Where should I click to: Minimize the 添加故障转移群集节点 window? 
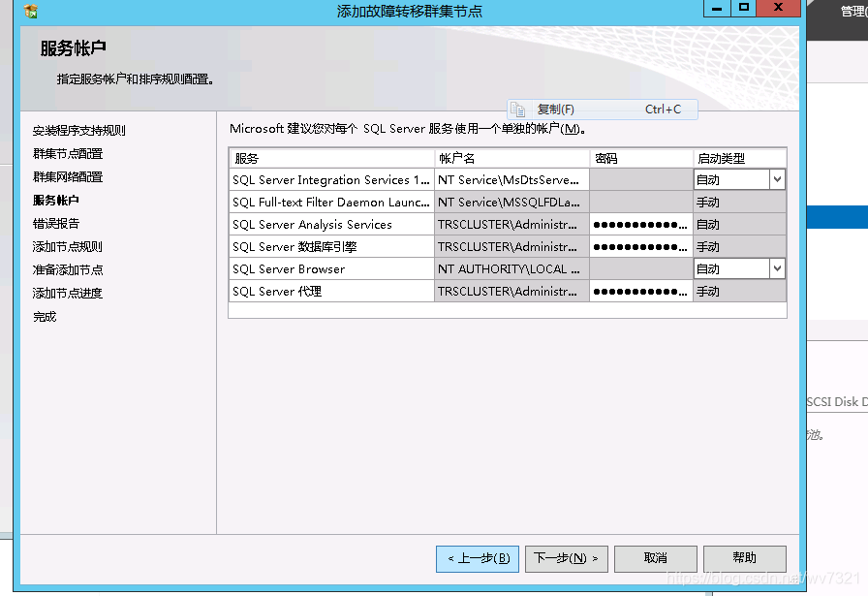pyautogui.click(x=717, y=9)
